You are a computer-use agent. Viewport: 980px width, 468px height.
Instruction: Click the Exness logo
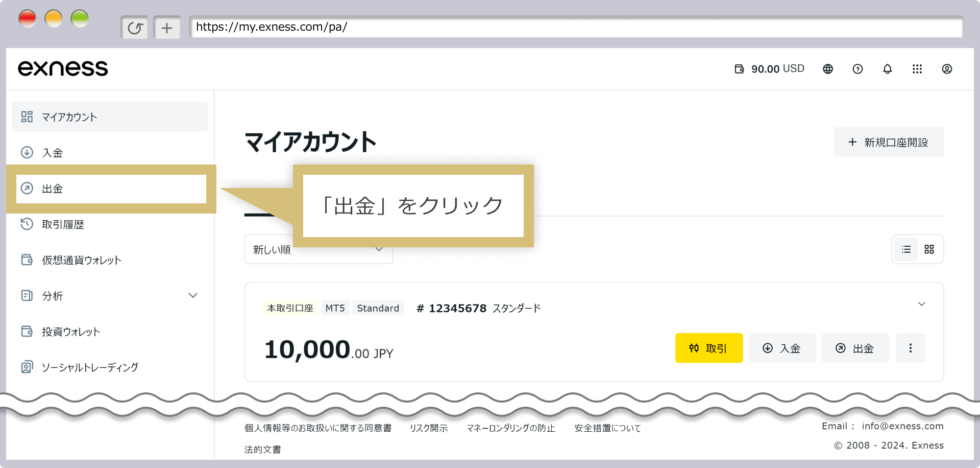[63, 67]
